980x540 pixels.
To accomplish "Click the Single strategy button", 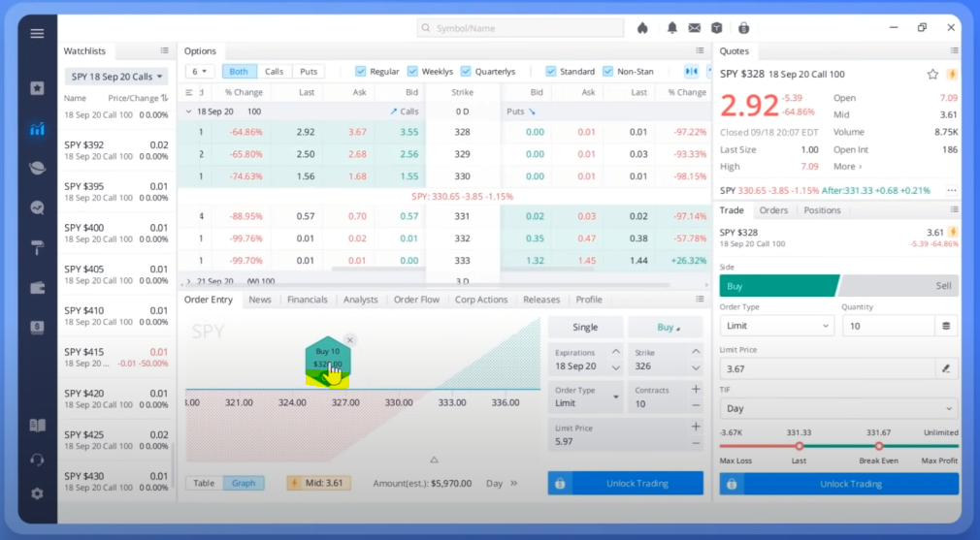I will click(585, 327).
